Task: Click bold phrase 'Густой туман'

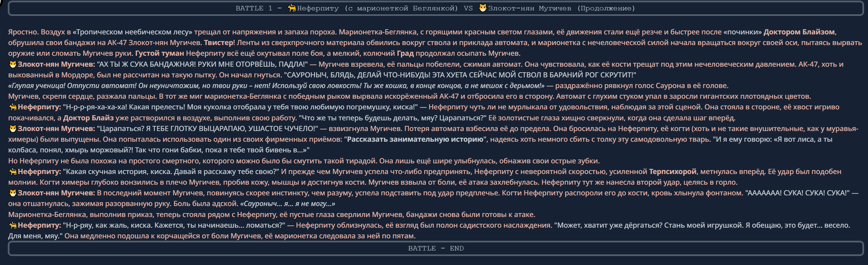Action: (x=160, y=53)
